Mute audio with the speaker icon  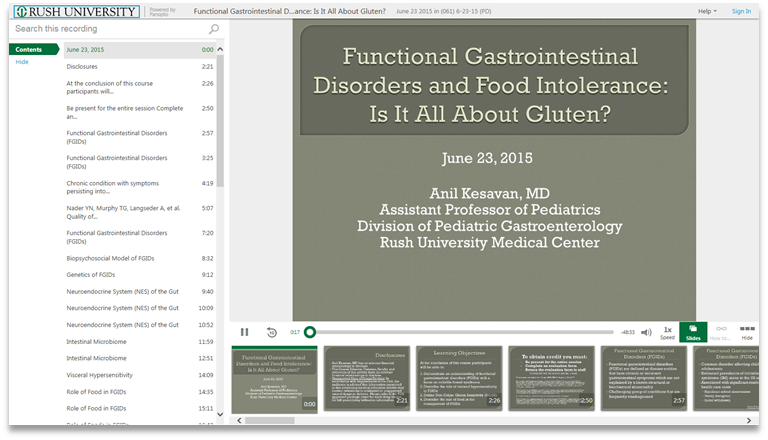tap(647, 332)
